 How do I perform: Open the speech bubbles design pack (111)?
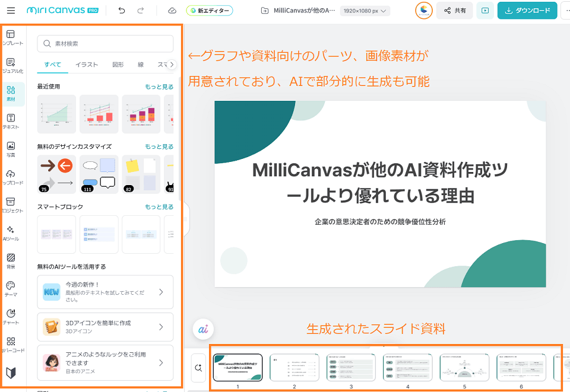coord(99,174)
